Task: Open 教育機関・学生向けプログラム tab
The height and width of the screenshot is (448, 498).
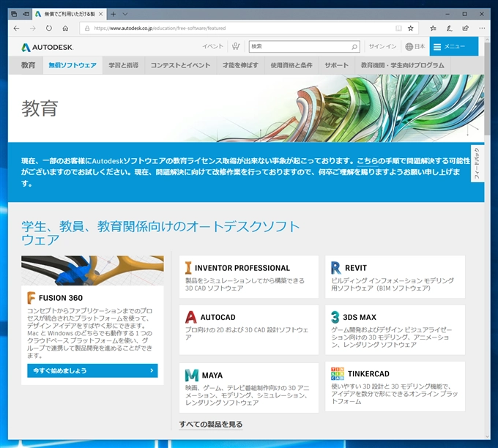Action: (x=402, y=65)
